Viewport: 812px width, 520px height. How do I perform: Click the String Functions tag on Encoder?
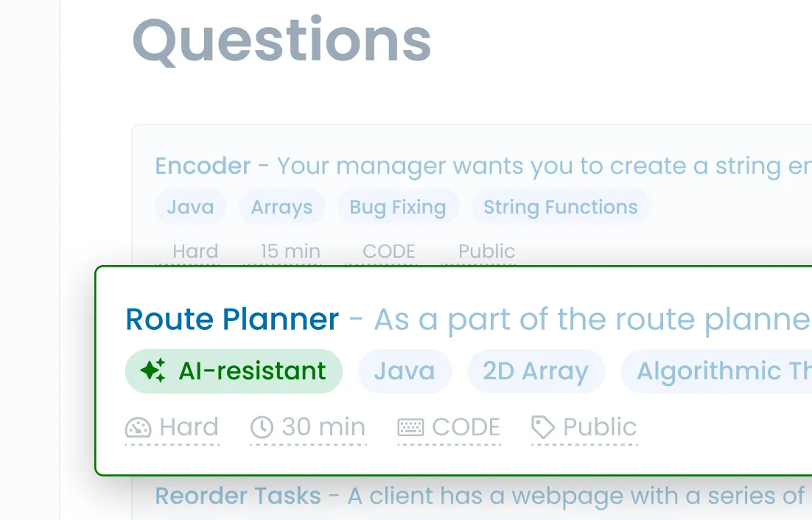pos(561,207)
